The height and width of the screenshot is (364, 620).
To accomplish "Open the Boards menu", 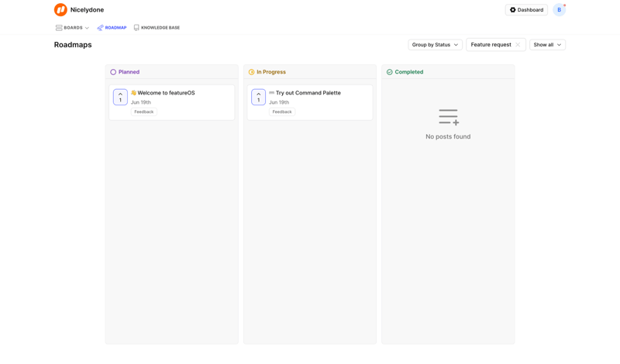I will pyautogui.click(x=72, y=28).
